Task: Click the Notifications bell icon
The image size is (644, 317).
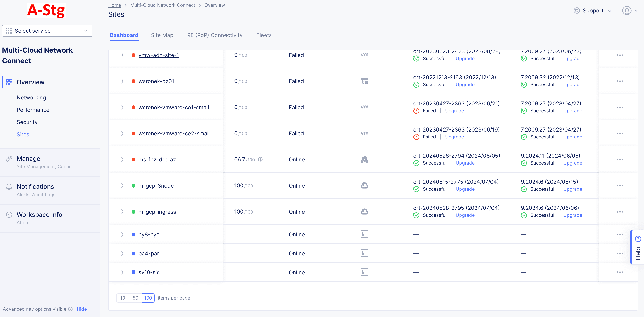Action: coord(9,187)
